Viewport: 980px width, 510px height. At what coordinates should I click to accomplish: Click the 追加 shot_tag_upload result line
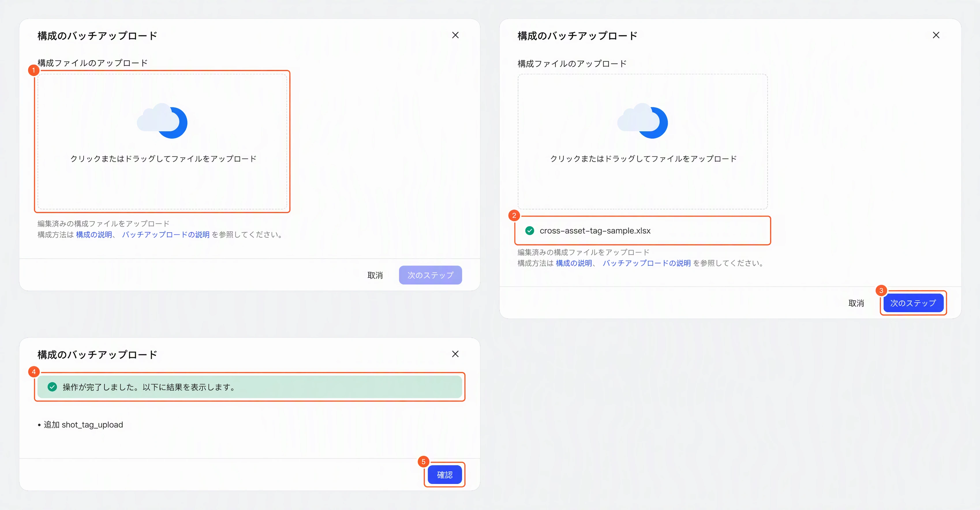(83, 424)
